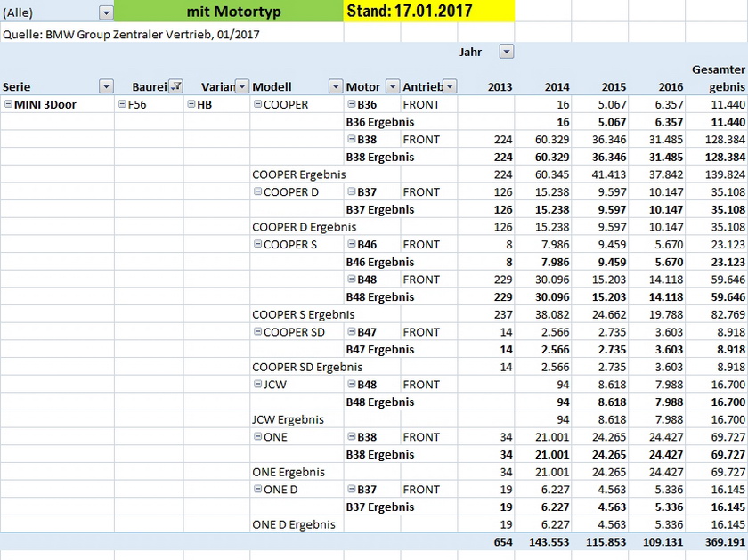Open the Antrieb field filter dropdown
Viewport: 748px width, 560px height.
click(x=450, y=87)
